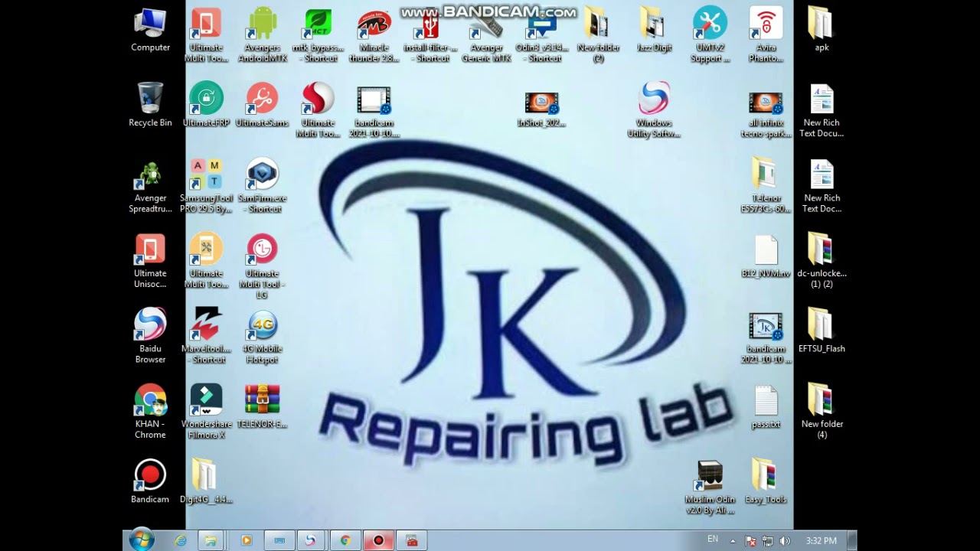Click Show desktop strip on taskbar
The image size is (980, 551).
tap(852, 540)
